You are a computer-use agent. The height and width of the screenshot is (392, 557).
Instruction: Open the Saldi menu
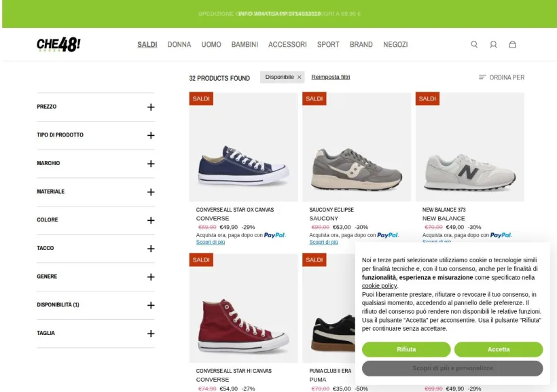(147, 44)
